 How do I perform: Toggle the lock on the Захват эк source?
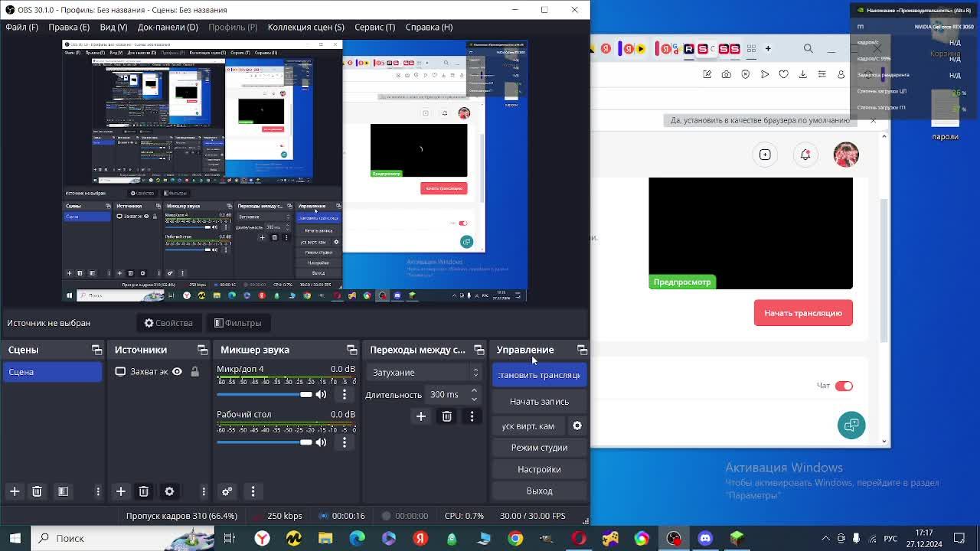194,372
